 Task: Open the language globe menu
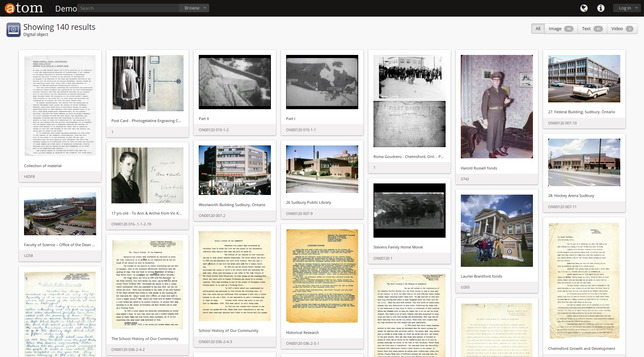coord(584,8)
